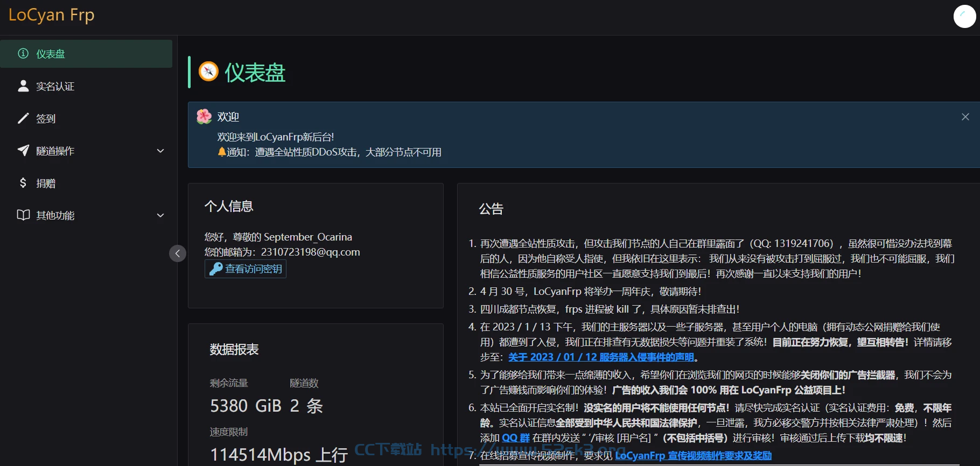Go to the 签到 check-in page

(x=86, y=118)
